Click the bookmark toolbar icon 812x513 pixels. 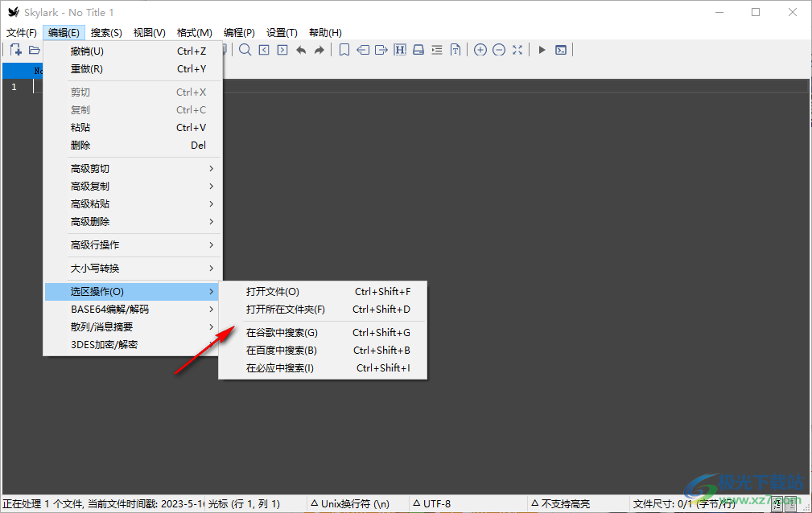point(344,50)
